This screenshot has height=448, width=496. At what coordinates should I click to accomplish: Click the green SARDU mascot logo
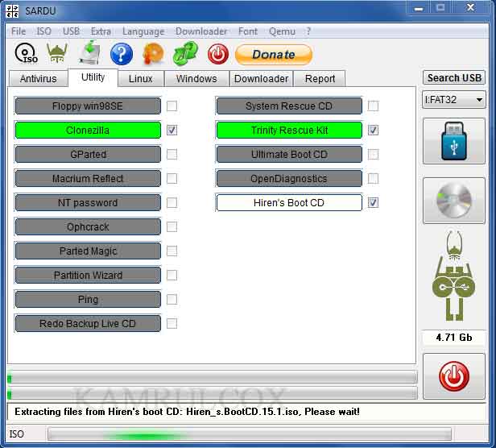454,276
